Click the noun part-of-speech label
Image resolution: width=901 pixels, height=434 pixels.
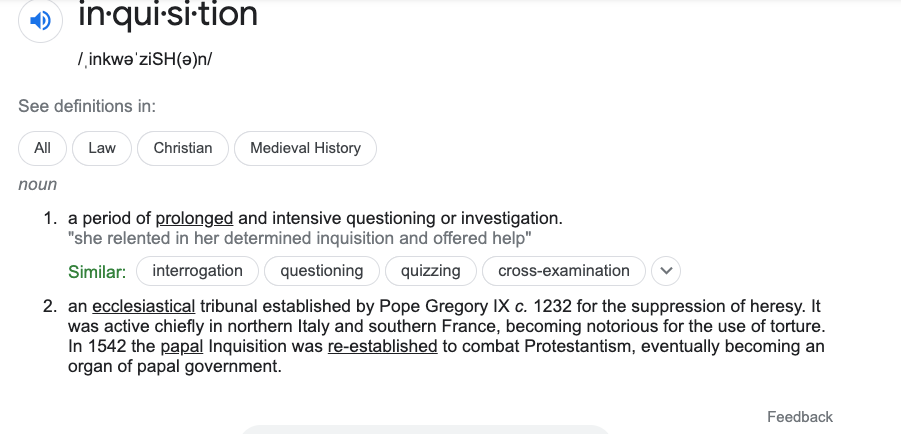tap(38, 185)
